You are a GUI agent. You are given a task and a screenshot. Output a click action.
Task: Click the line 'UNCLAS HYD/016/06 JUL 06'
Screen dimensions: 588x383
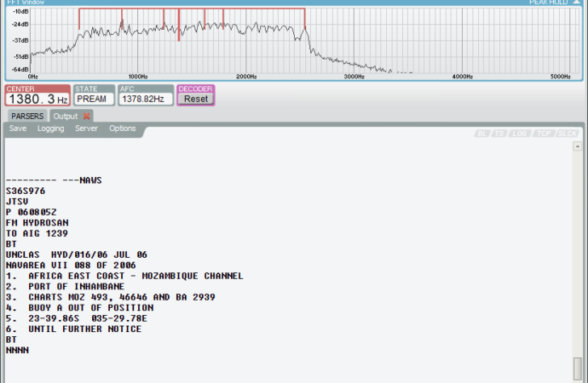77,254
